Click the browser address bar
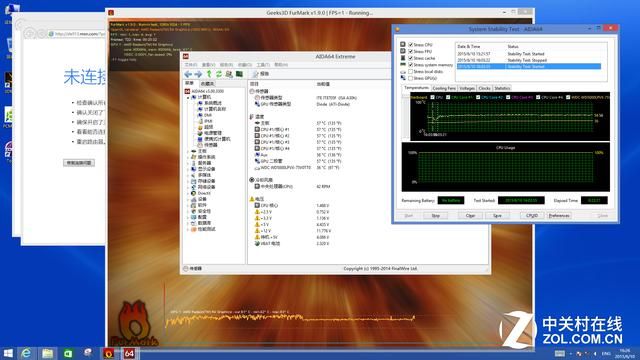 [77, 34]
